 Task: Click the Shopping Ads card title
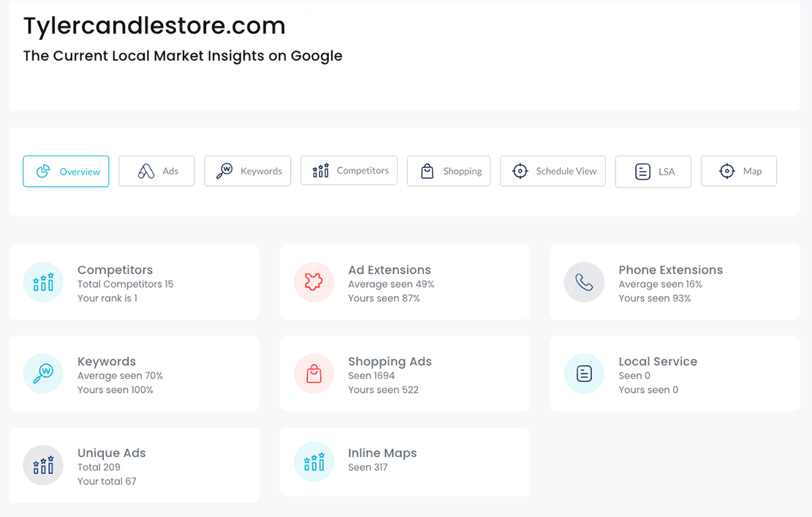tap(390, 361)
